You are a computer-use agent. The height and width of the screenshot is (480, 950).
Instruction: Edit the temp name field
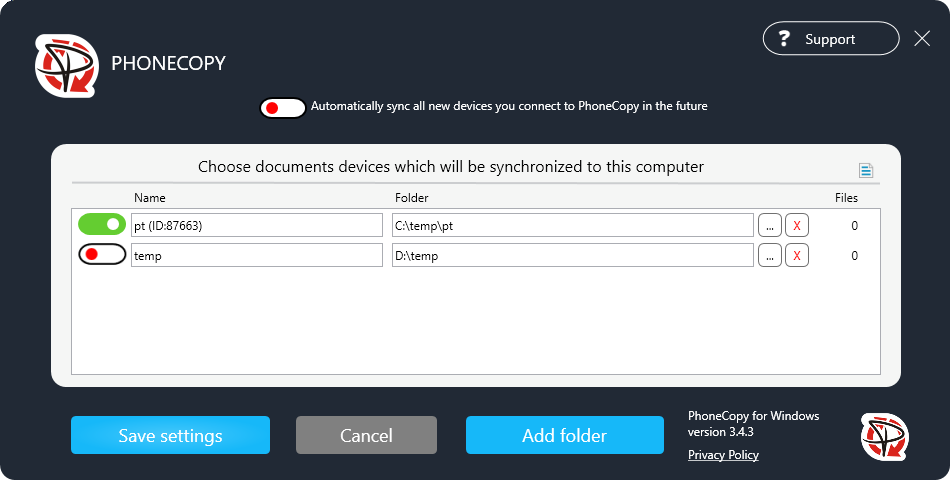pos(257,255)
